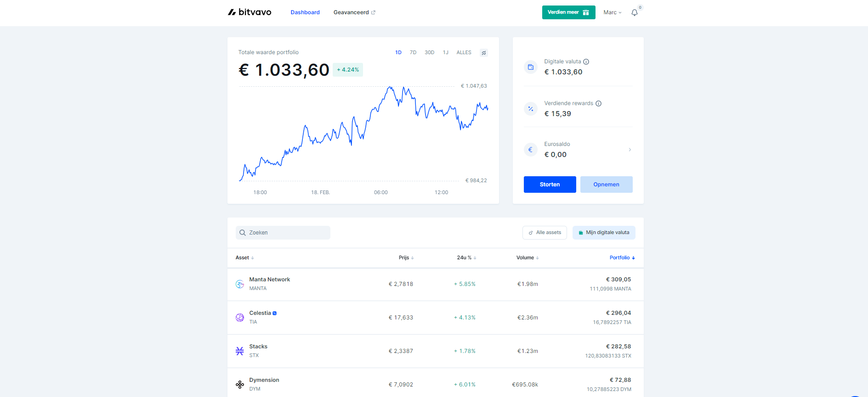Screen dimensions: 868x397
Task: Switch filter to Alle assets
Action: pyautogui.click(x=545, y=233)
